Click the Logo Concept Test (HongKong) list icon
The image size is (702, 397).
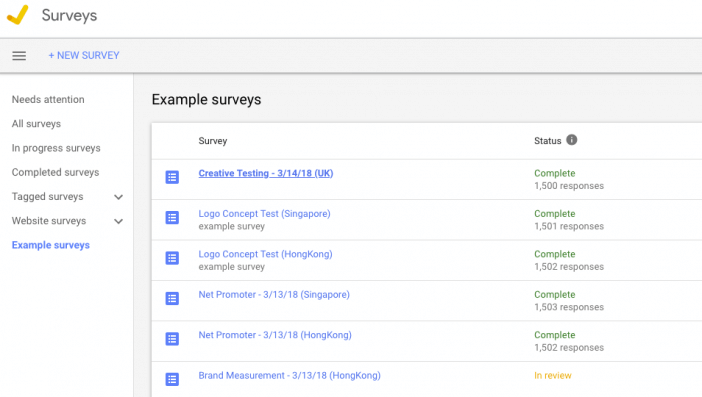tap(172, 258)
